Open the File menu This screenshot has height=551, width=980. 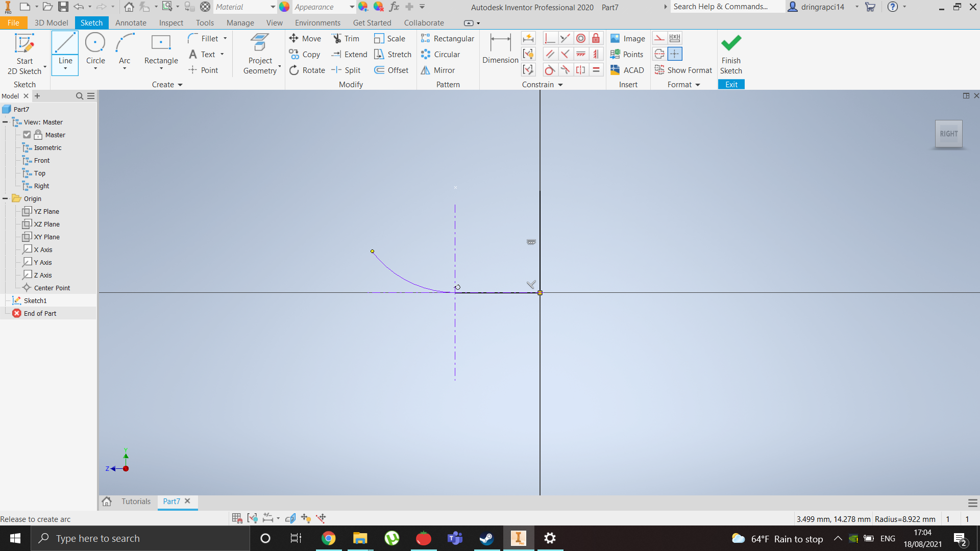click(x=13, y=22)
